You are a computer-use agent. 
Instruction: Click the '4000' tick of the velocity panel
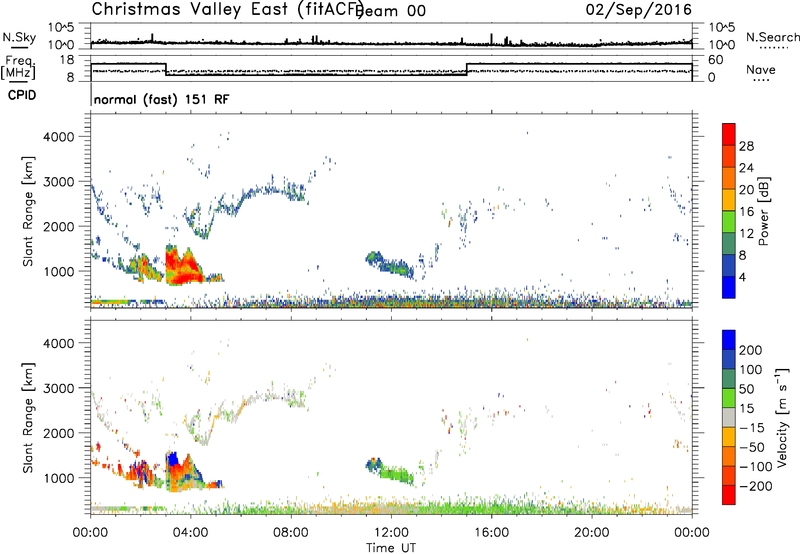point(58,343)
